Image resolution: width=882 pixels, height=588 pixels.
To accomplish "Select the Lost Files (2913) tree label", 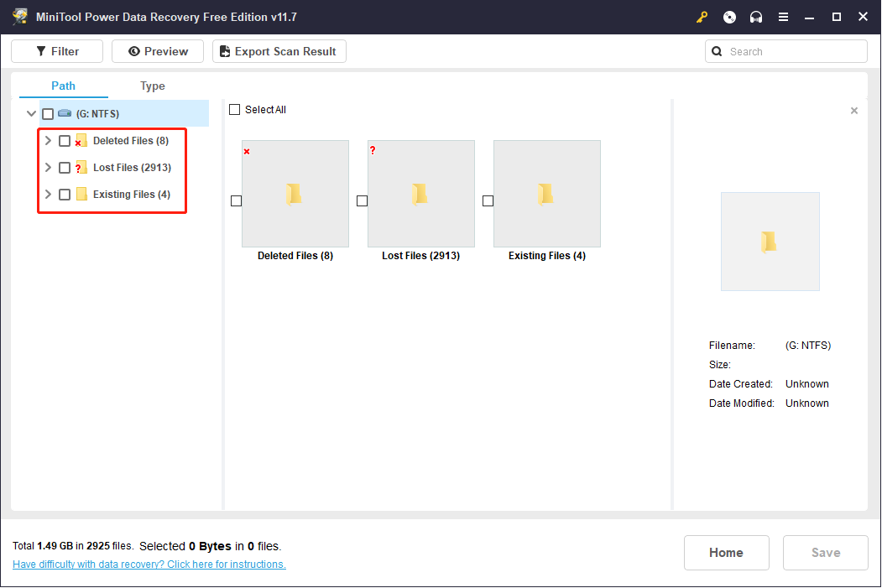I will click(x=133, y=168).
